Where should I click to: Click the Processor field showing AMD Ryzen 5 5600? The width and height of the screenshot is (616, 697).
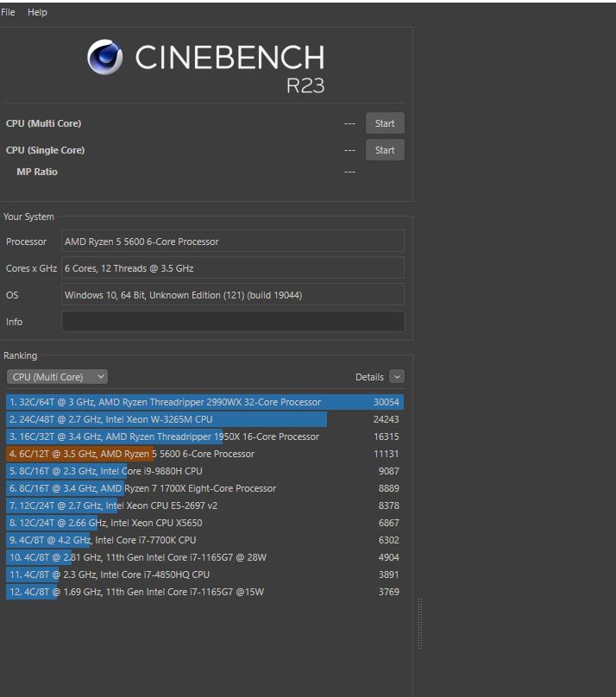point(233,242)
